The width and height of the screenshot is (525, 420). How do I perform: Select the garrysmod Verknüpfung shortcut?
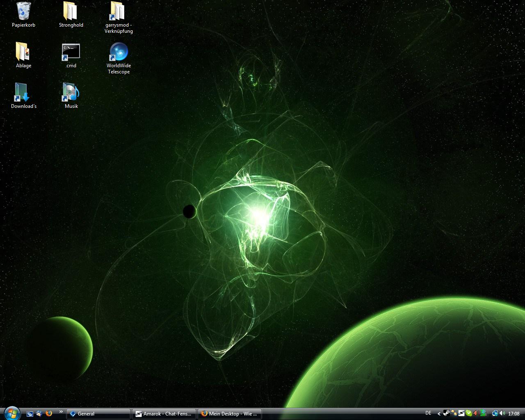pyautogui.click(x=119, y=11)
